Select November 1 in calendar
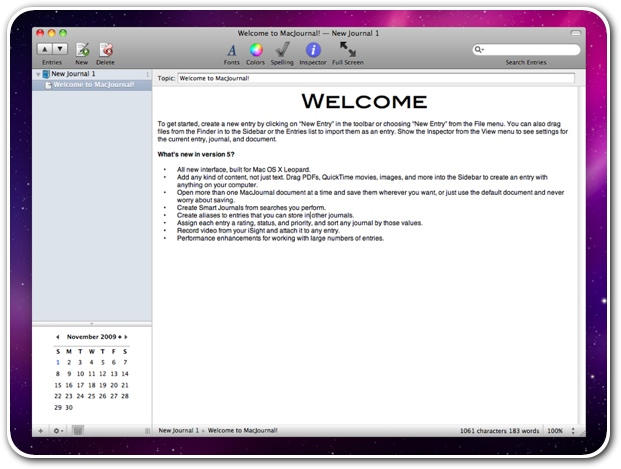The width and height of the screenshot is (621, 469). click(58, 362)
